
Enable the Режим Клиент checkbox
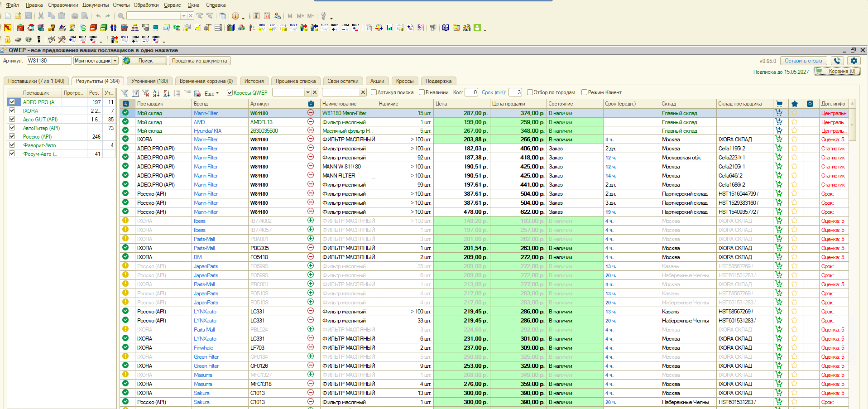click(x=584, y=92)
